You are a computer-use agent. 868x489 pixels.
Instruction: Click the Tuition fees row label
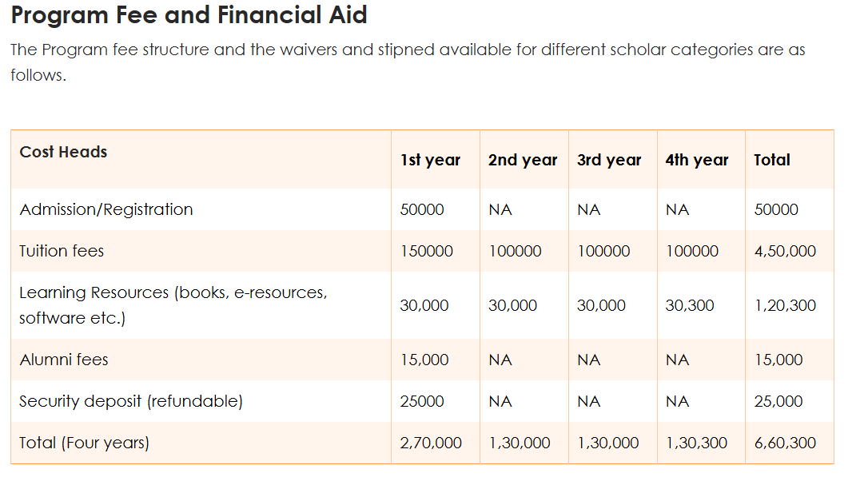[62, 251]
